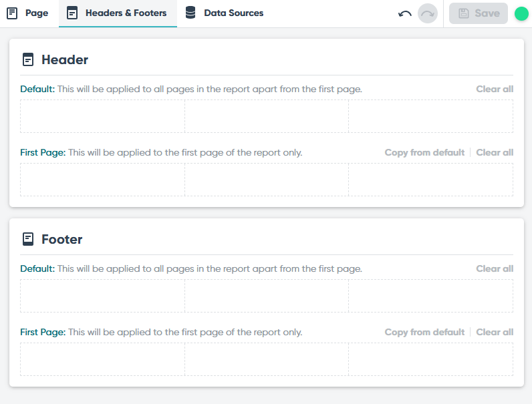Click the green status indicator circle
The width and height of the screenshot is (532, 404).
coord(521,13)
